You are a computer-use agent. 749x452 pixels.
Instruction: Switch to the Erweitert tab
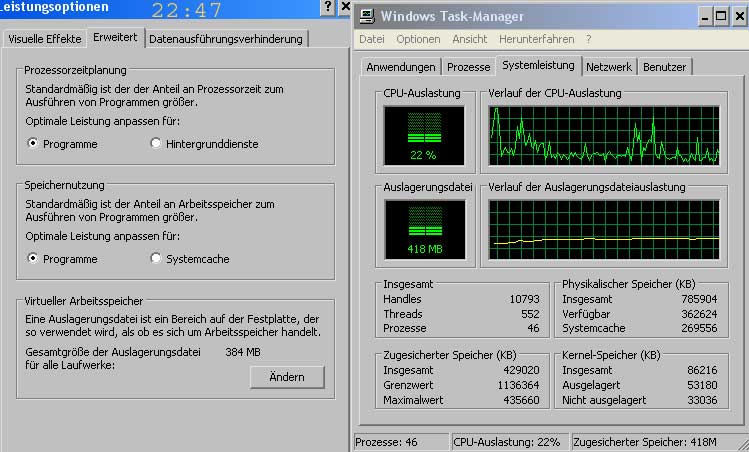(115, 37)
